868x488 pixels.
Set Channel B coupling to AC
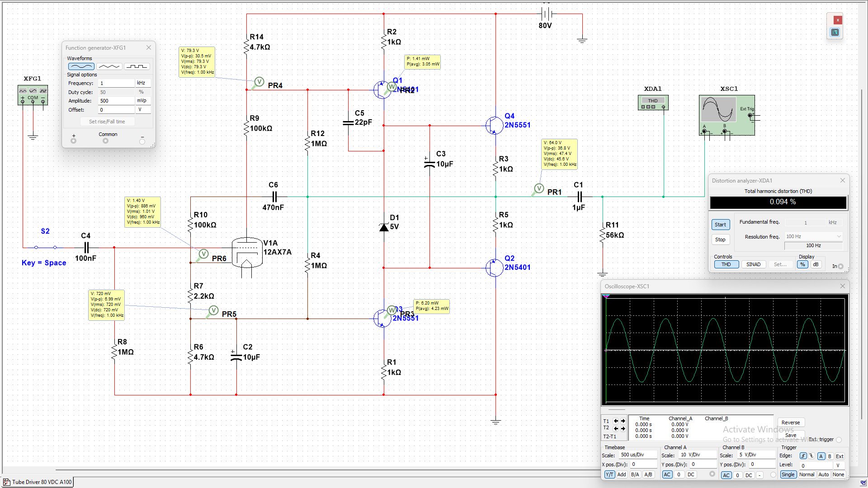pos(726,475)
